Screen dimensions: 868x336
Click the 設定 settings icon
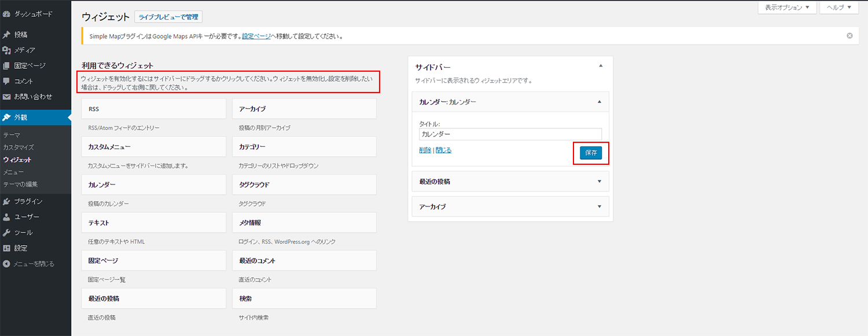(x=8, y=248)
